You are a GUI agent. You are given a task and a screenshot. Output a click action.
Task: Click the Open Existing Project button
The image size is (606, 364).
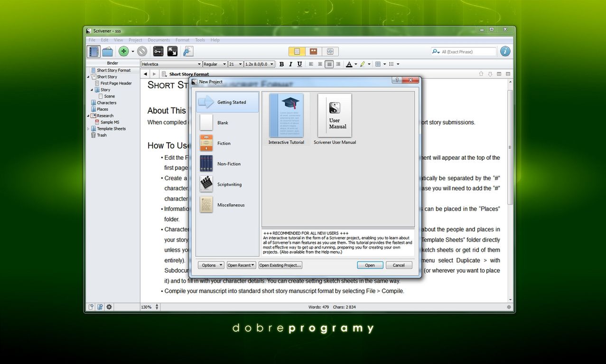click(280, 265)
